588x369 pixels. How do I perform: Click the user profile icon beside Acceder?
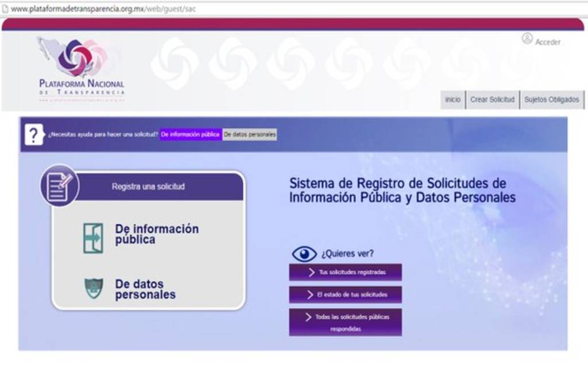pyautogui.click(x=527, y=38)
